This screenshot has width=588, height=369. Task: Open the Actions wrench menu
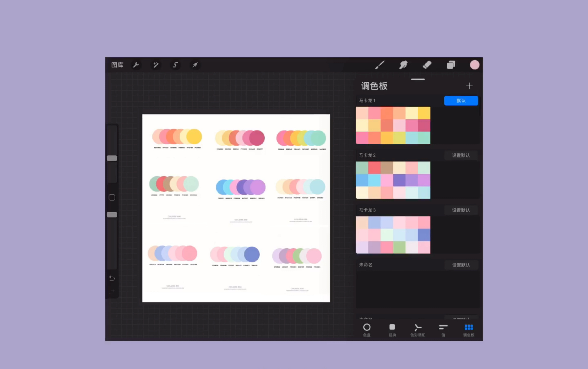click(136, 65)
